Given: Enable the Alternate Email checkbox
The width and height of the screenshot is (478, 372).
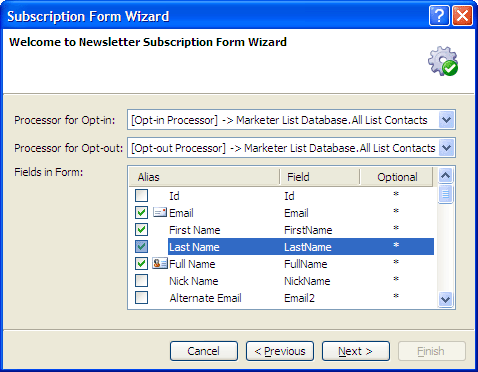Looking at the screenshot, I should [x=141, y=298].
